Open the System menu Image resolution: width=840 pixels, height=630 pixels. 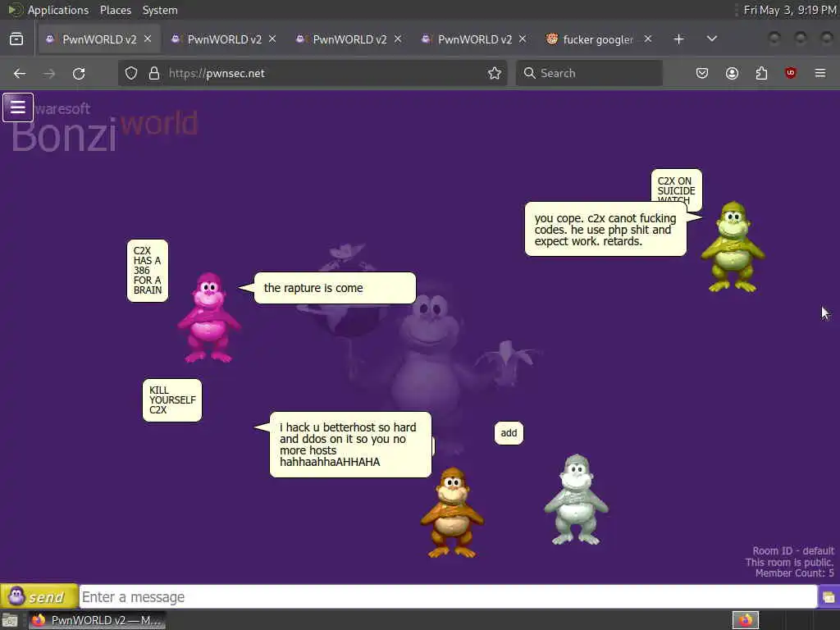click(x=160, y=10)
